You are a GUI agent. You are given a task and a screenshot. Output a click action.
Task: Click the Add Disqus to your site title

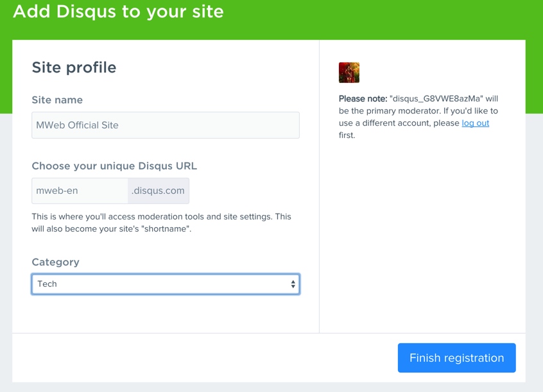118,12
